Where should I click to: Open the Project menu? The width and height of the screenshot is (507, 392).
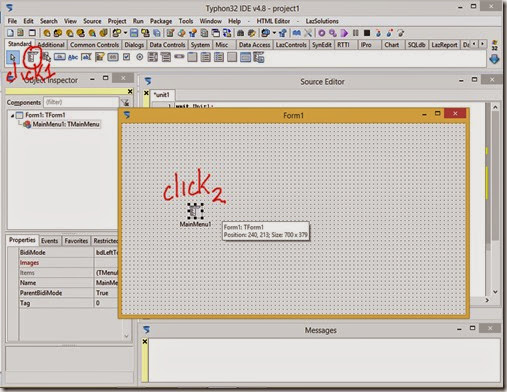pyautogui.click(x=117, y=21)
